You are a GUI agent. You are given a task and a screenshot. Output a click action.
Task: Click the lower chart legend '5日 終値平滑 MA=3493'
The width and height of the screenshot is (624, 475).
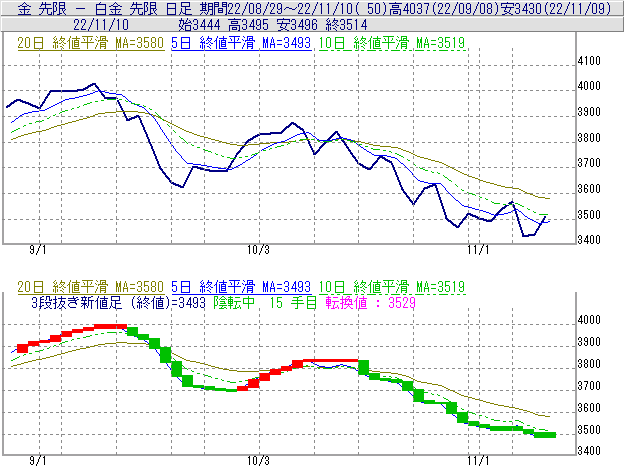pos(241,287)
